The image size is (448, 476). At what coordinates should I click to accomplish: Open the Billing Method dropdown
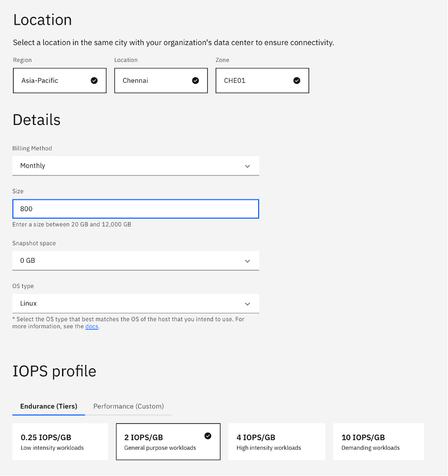click(x=135, y=166)
